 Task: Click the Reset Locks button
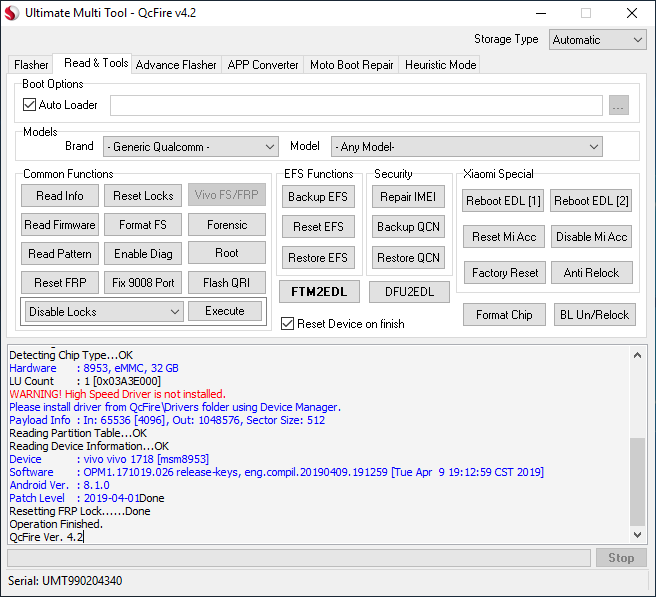(143, 195)
